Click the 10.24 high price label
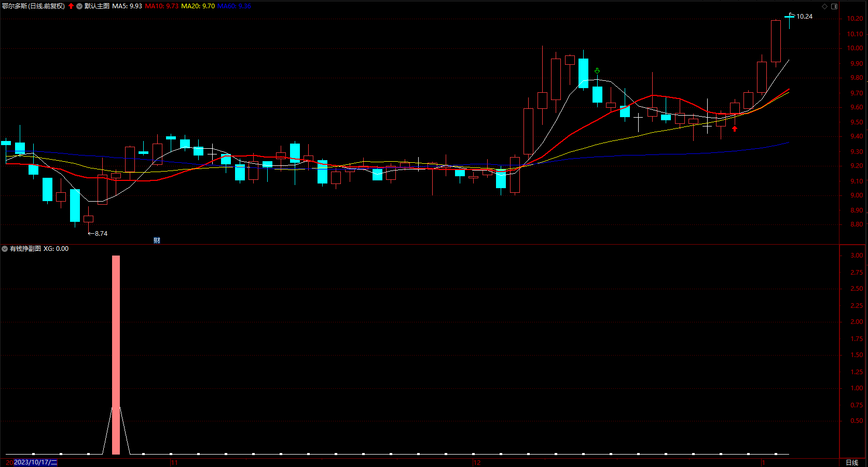Screen dimensions: 868x467 [x=805, y=17]
